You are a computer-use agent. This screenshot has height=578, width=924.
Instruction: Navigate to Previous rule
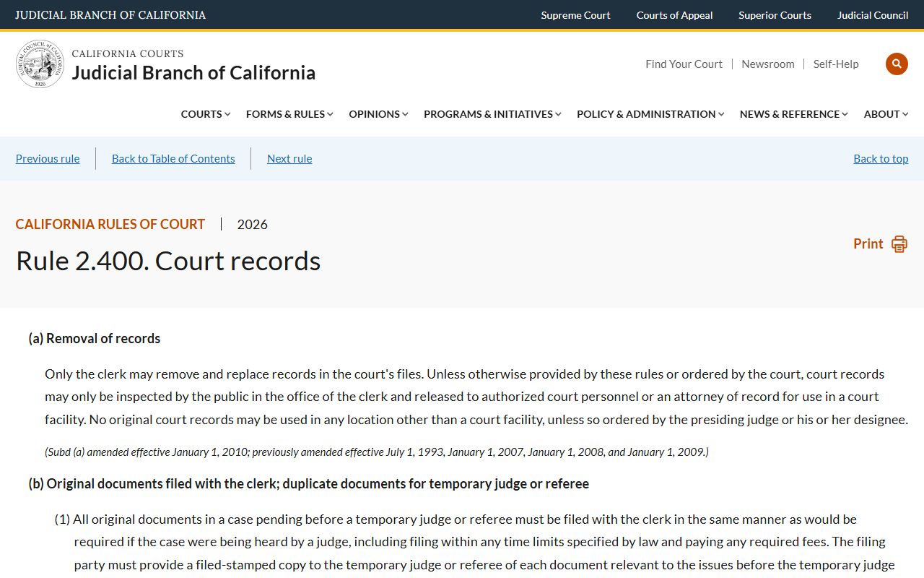[48, 159]
